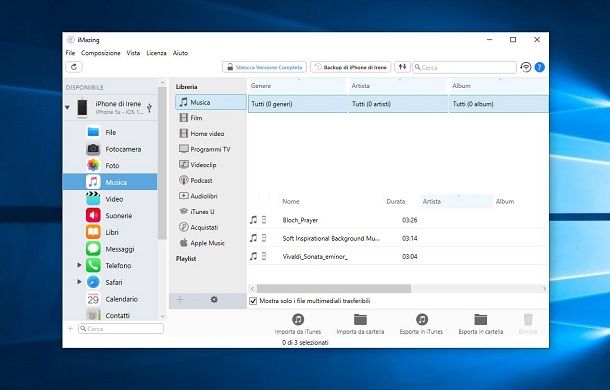Select Podcast in Libreria

(211, 180)
